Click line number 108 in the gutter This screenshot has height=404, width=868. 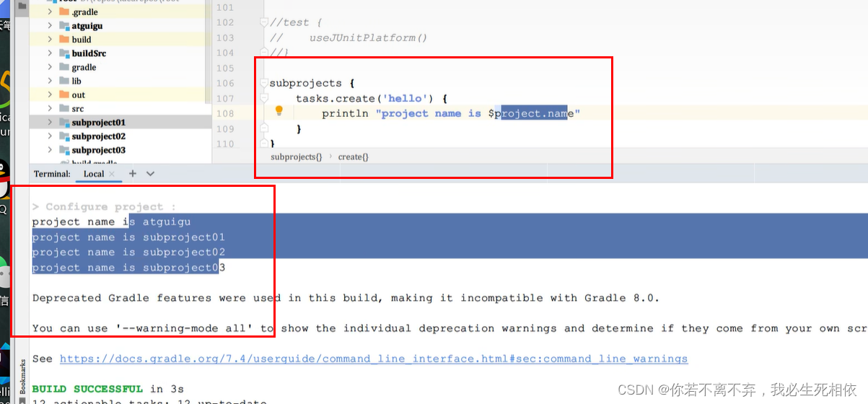[225, 113]
